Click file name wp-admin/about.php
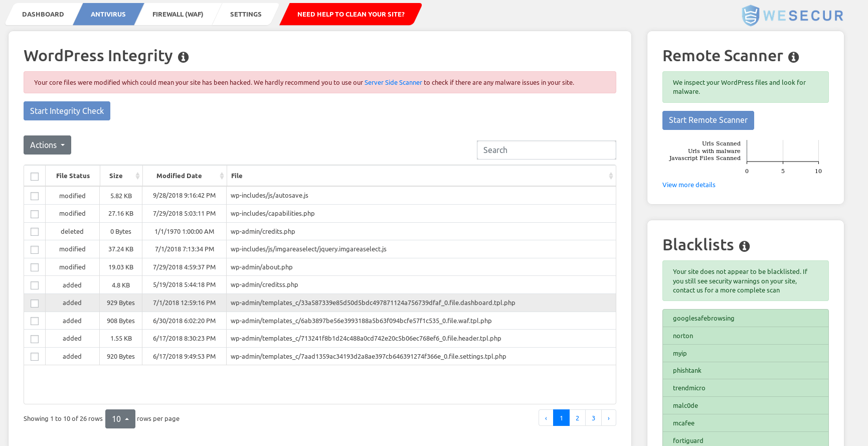Screen dimensions: 868x446 (262, 267)
